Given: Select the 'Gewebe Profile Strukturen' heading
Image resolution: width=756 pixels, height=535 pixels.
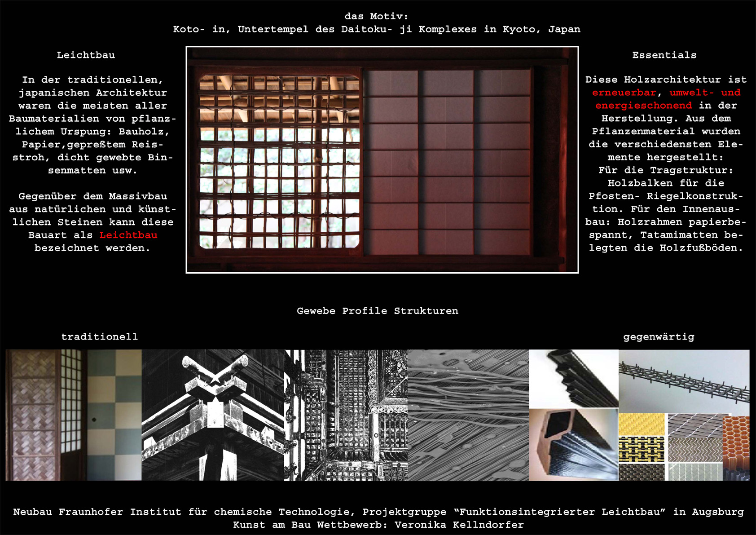Looking at the screenshot, I should pos(377,311).
